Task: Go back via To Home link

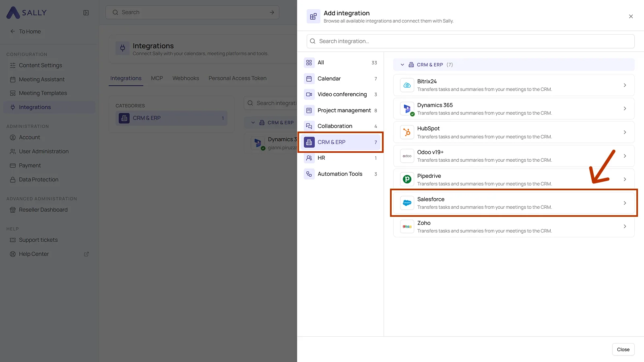Action: point(26,31)
